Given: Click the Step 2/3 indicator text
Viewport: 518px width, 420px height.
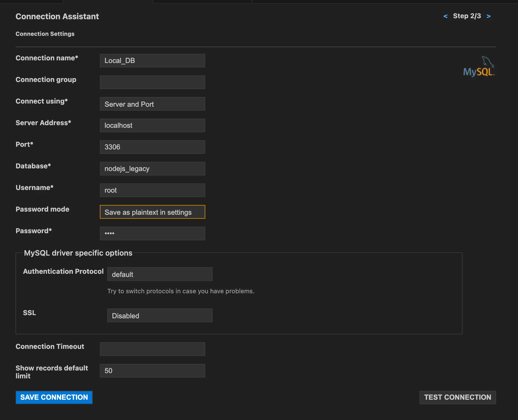Looking at the screenshot, I should [x=467, y=16].
